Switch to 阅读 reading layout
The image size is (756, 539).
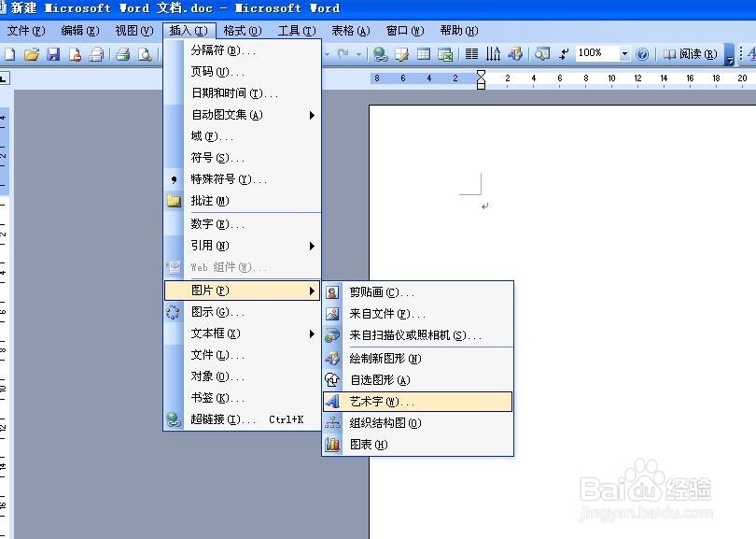tap(691, 54)
